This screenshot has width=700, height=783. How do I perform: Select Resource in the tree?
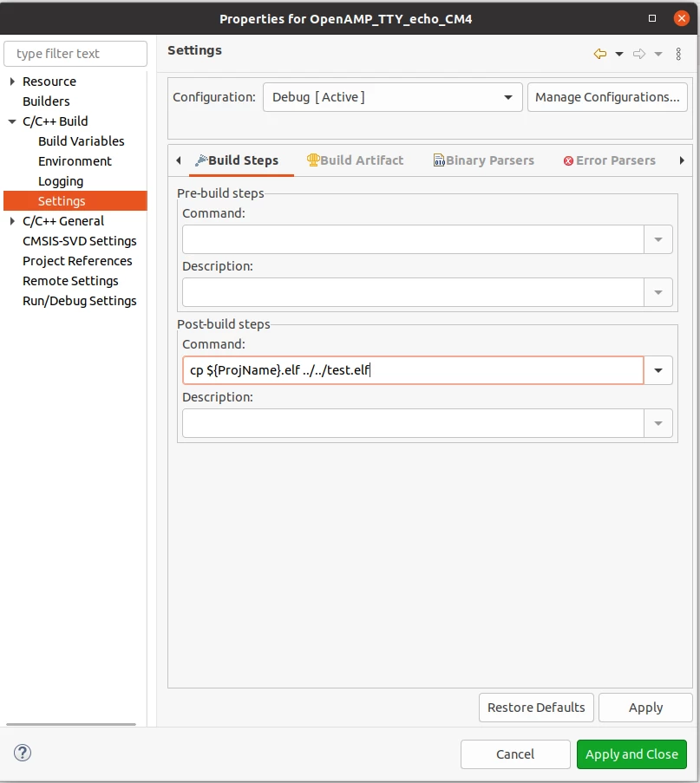pos(49,82)
